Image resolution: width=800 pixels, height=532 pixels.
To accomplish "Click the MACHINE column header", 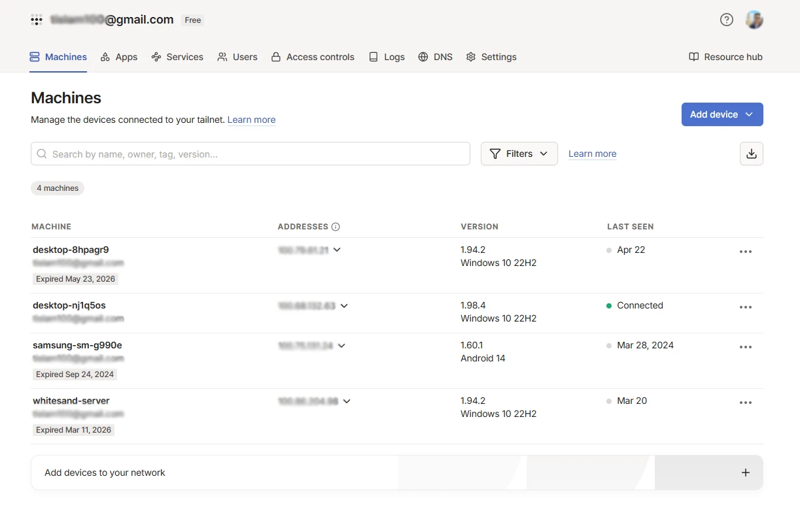I will pyautogui.click(x=51, y=227).
